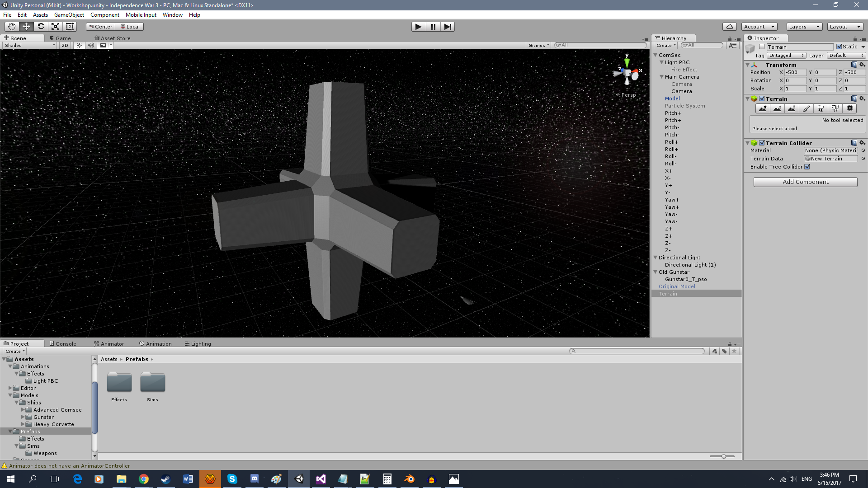Viewport: 868px width, 488px height.
Task: Open the Tag dropdown showing Untagged
Action: point(787,55)
